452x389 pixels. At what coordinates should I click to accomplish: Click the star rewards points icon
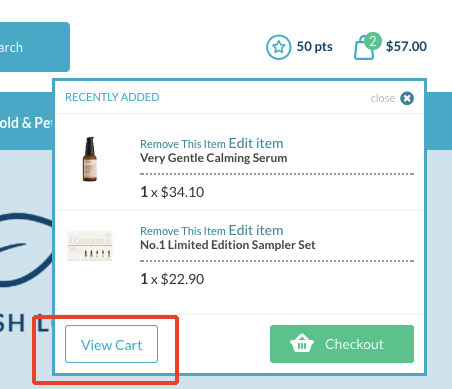pos(278,47)
